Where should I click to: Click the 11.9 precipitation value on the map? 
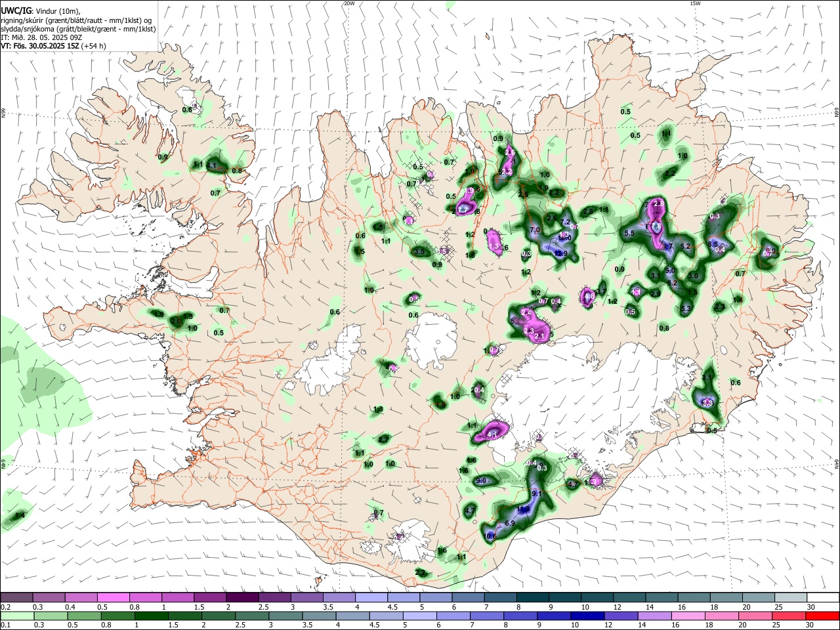(x=523, y=509)
